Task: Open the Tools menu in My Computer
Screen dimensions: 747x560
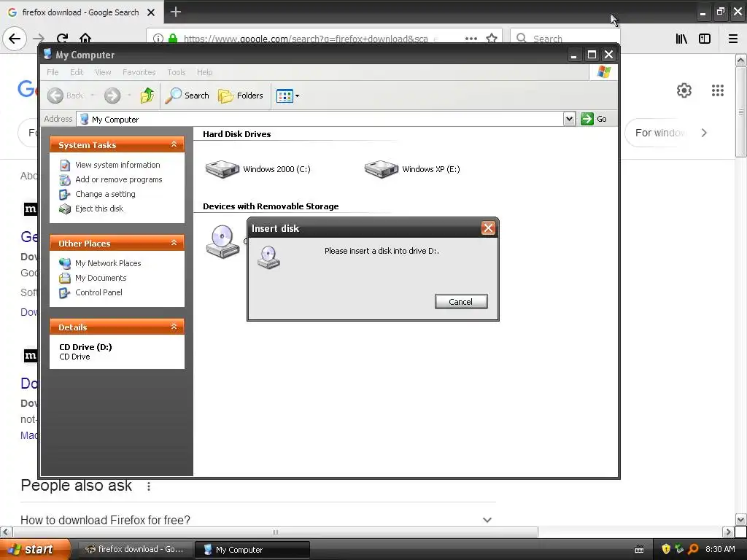Action: (x=177, y=72)
